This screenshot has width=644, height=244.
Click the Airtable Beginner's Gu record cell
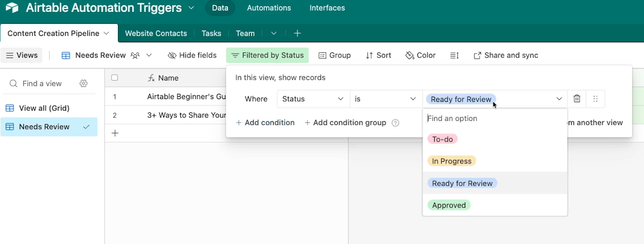click(x=186, y=97)
